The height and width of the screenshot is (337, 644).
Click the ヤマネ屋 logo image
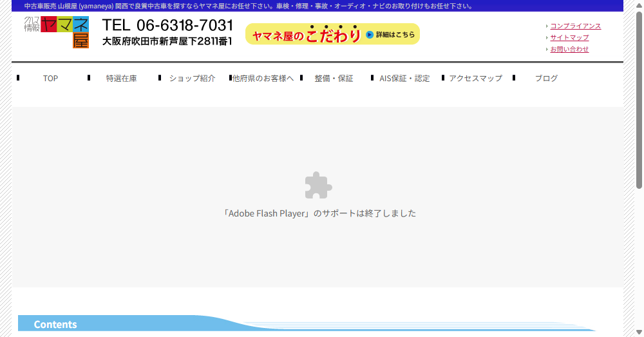pyautogui.click(x=57, y=32)
